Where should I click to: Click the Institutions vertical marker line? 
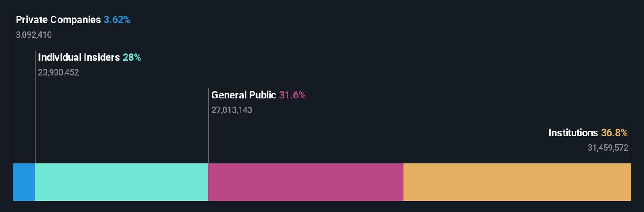coord(631,144)
